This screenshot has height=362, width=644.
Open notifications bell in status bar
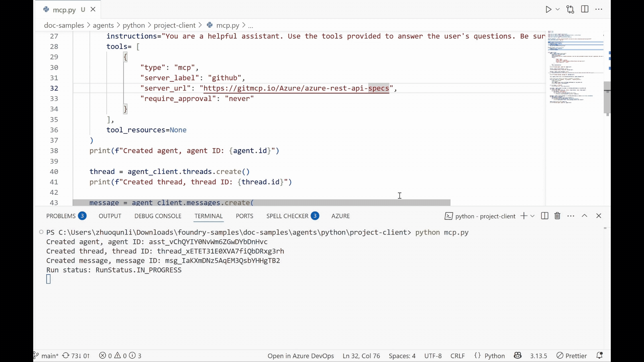click(x=599, y=356)
